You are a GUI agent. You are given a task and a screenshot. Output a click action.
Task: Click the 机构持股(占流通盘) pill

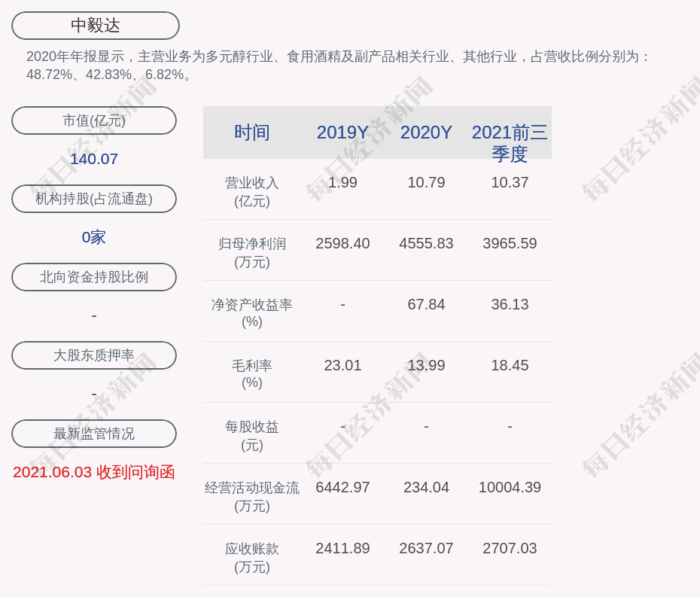94,199
